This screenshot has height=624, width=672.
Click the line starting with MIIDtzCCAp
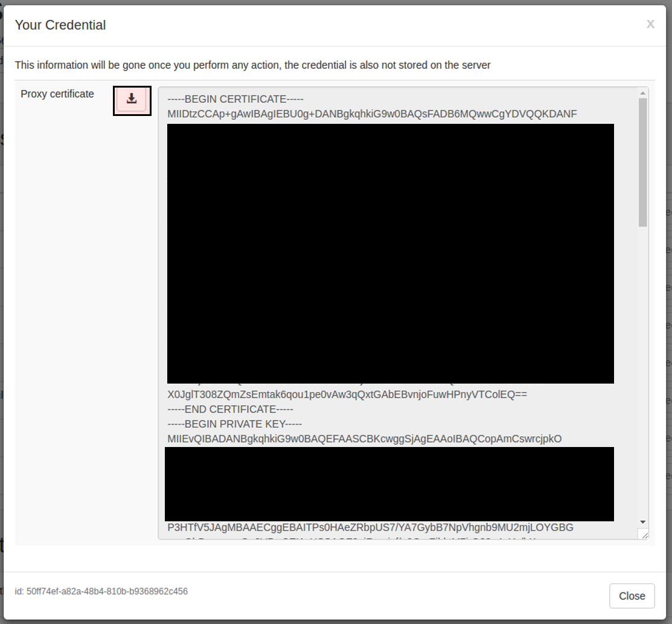(372, 114)
